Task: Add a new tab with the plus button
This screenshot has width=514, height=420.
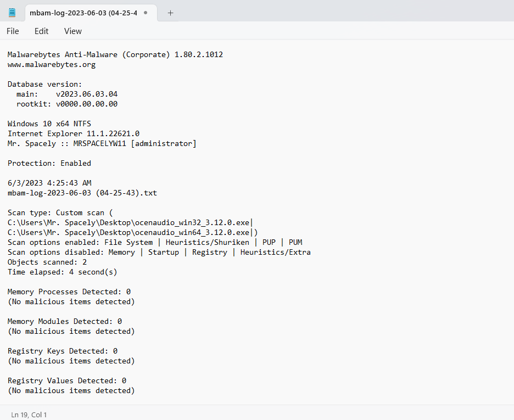Action: click(170, 13)
